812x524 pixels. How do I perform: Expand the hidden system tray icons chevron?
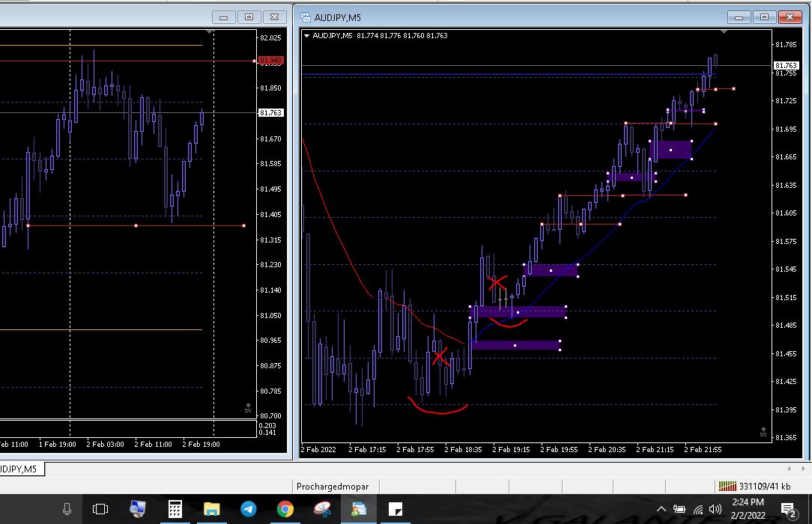(661, 510)
